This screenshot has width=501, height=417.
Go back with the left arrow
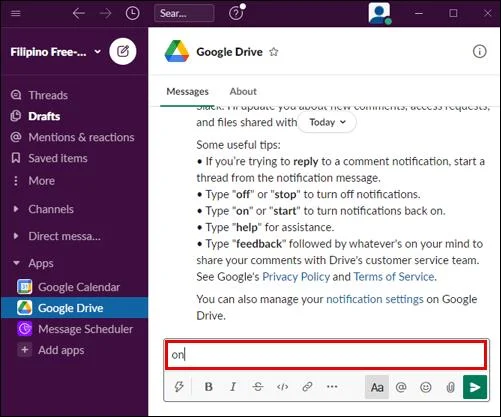tap(79, 13)
